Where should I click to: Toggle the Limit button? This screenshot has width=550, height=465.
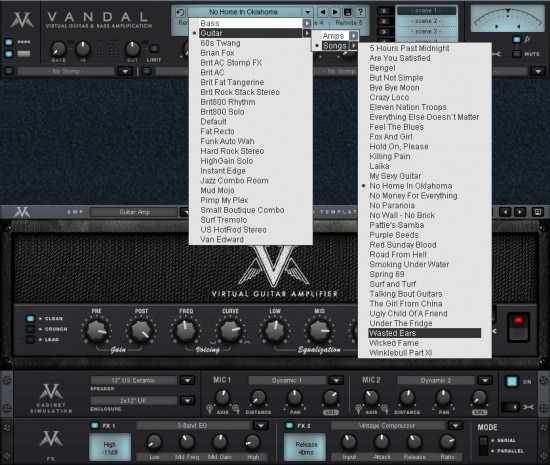[x=154, y=48]
